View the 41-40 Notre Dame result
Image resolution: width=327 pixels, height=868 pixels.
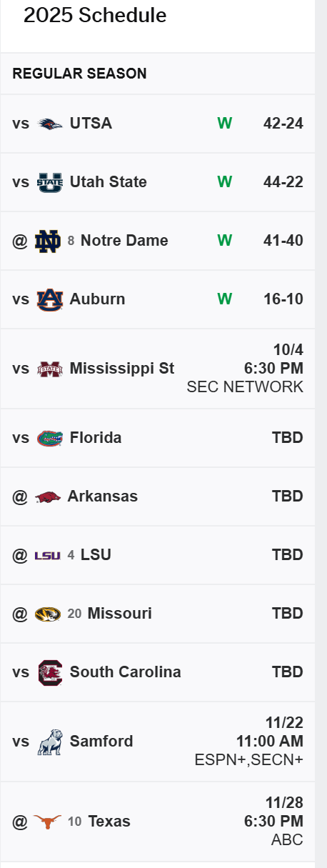coord(283,241)
